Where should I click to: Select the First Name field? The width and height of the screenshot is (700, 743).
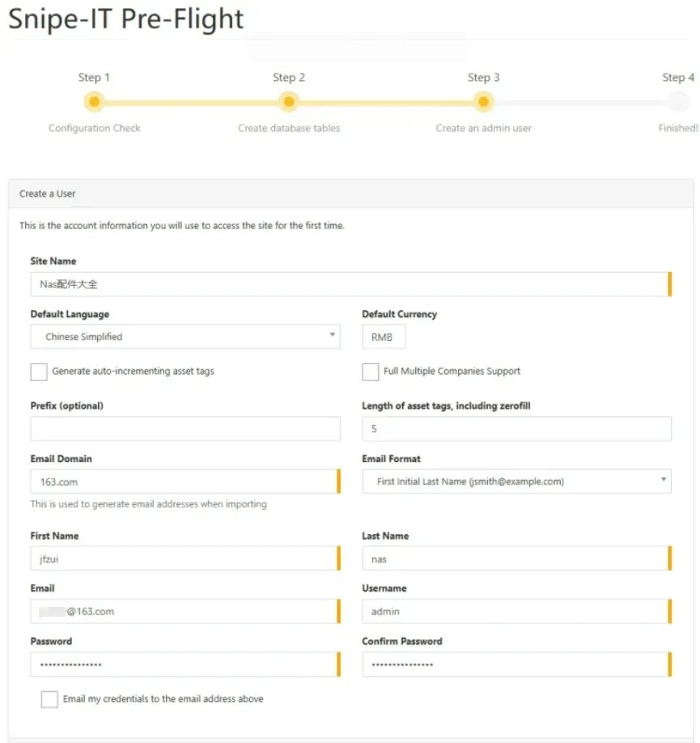(x=184, y=558)
